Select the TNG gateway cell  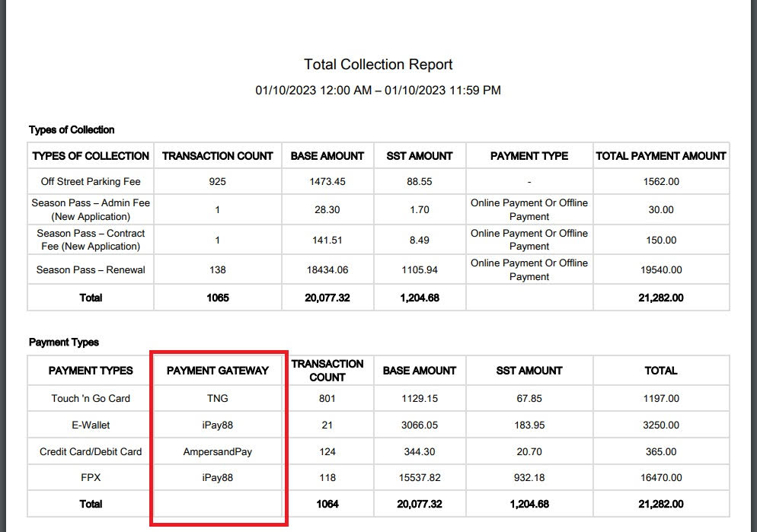(x=218, y=398)
